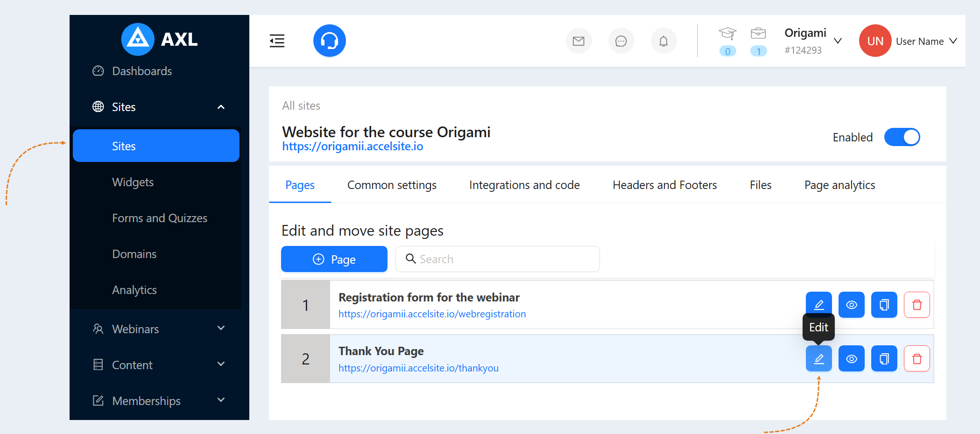Switch to the Pages tab
The width and height of the screenshot is (980, 434).
pyautogui.click(x=300, y=185)
